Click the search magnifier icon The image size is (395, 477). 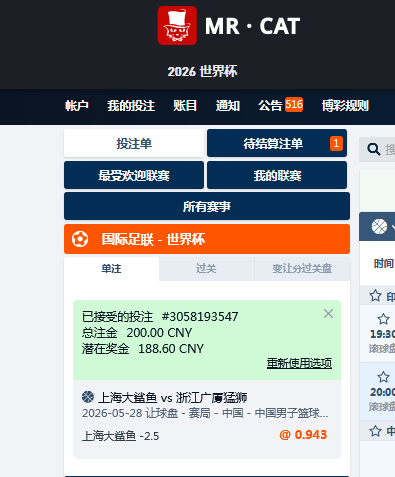coord(374,149)
